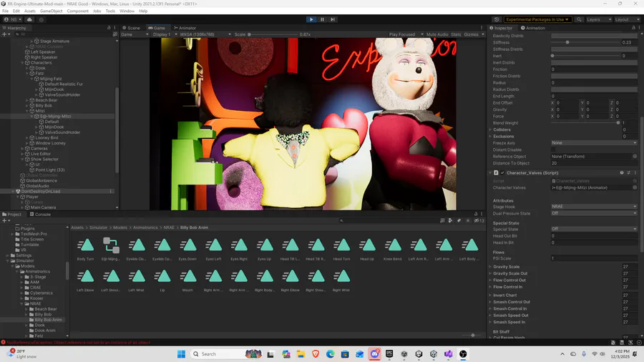Collapse the Characters hierarchy node
Viewport: 644px width, 362px height.
pyautogui.click(x=23, y=63)
